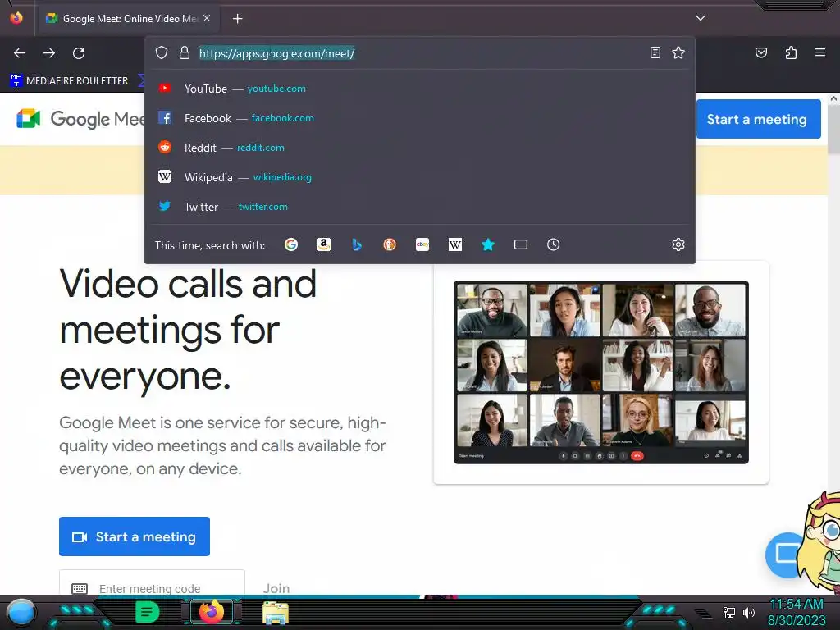Open the Extensions puzzle icon
This screenshot has height=630, width=840.
pos(791,52)
